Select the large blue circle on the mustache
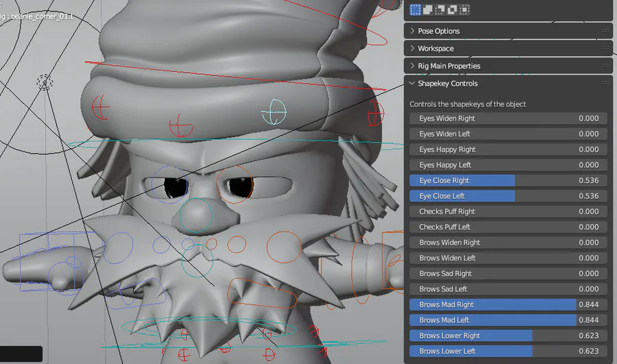 pos(118,247)
